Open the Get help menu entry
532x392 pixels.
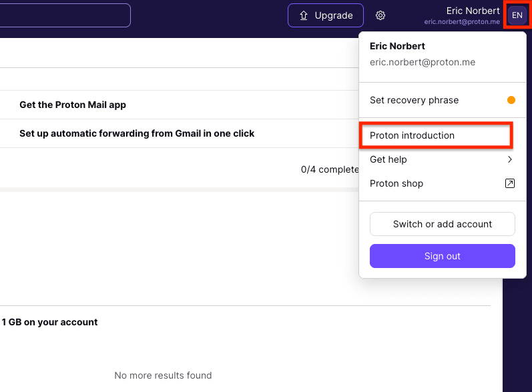coord(388,159)
